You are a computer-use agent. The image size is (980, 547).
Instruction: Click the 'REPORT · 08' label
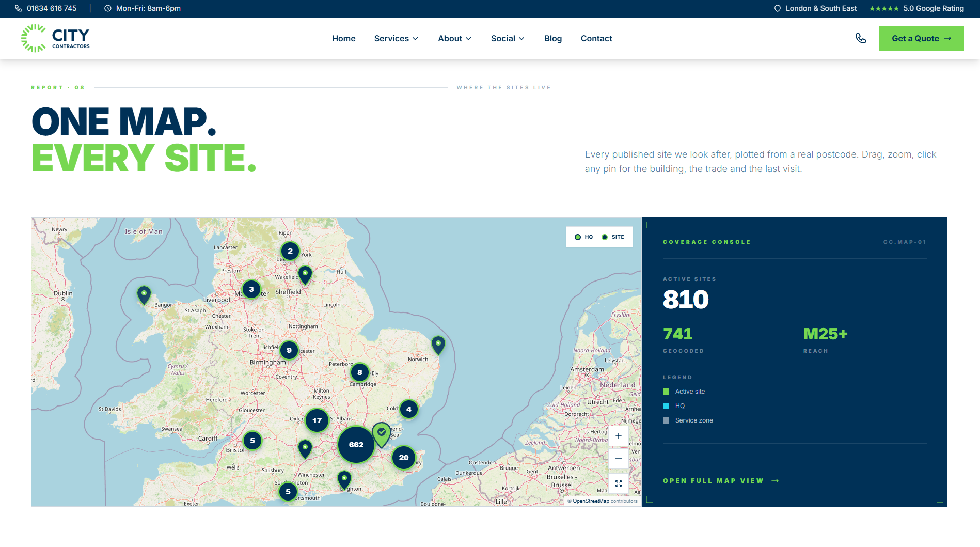[58, 88]
